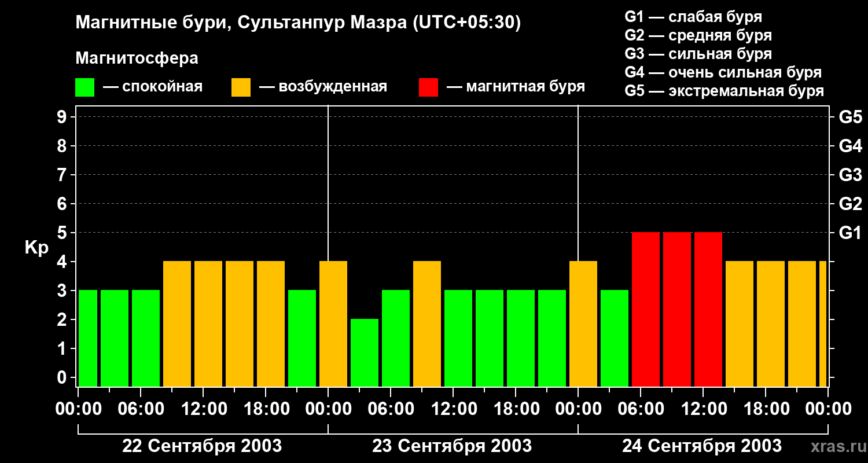Click the 00:00 label starting 23 September

pos(328,409)
